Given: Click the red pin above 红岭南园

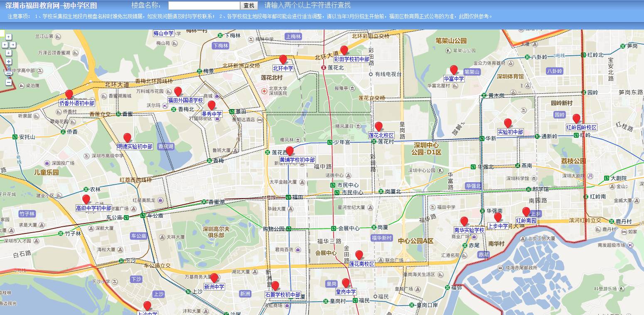Looking at the screenshot, I should 526,212.
